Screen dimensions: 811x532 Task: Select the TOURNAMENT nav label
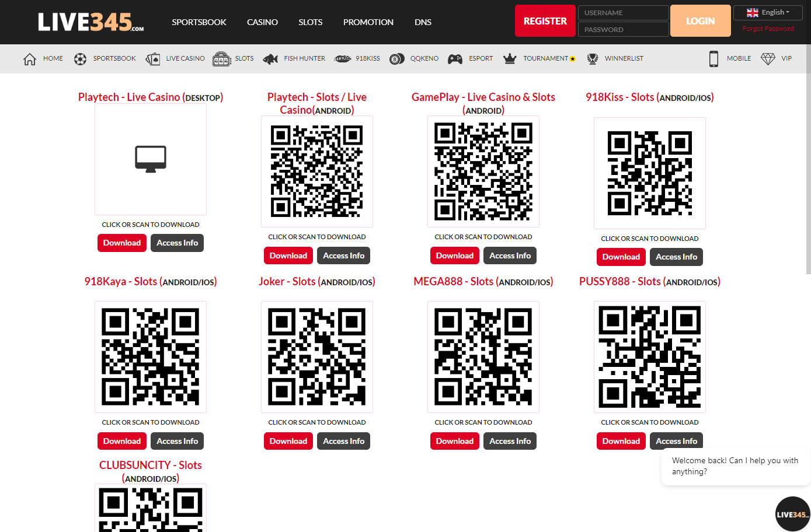(x=545, y=58)
